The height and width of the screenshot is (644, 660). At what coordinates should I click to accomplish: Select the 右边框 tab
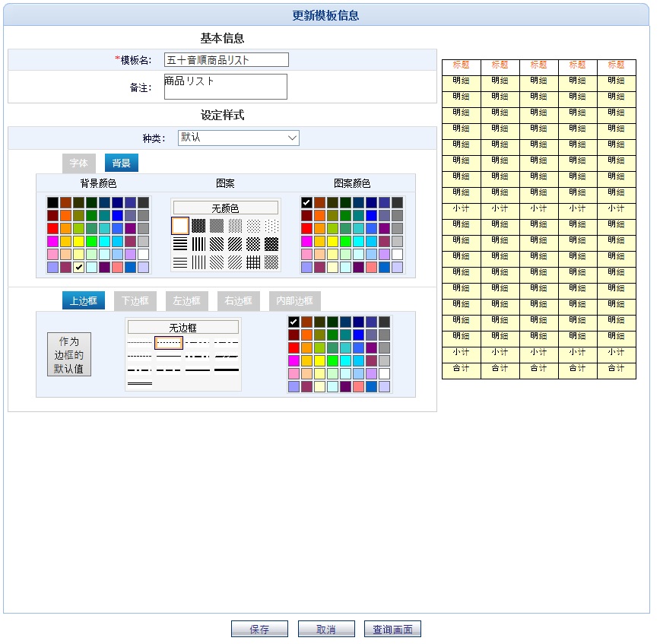pos(239,300)
